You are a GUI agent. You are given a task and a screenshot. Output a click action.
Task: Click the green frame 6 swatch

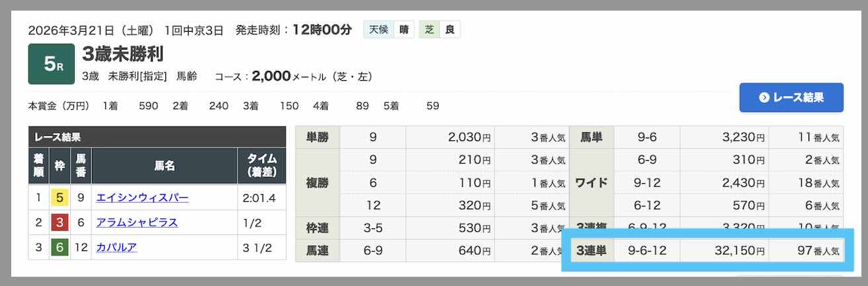[60, 247]
